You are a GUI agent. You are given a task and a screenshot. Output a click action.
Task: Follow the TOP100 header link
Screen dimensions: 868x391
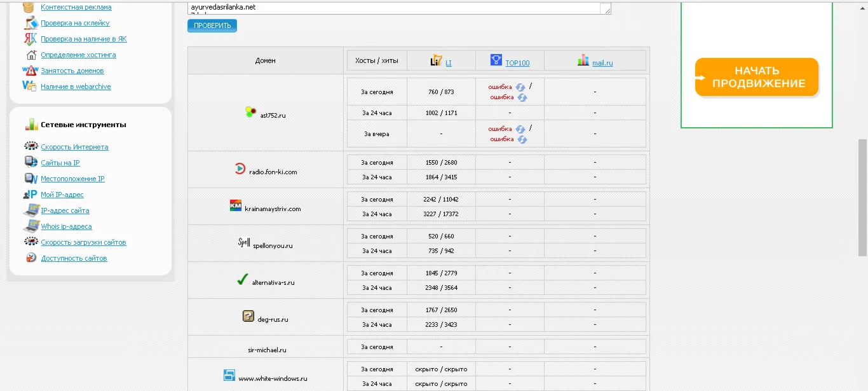pyautogui.click(x=517, y=64)
